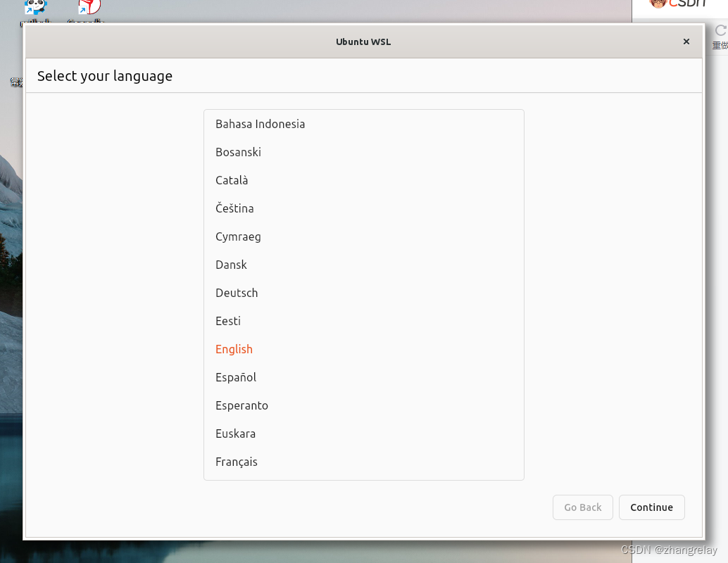Open the red desktop shortcut icon
The height and width of the screenshot is (563, 728).
(89, 7)
